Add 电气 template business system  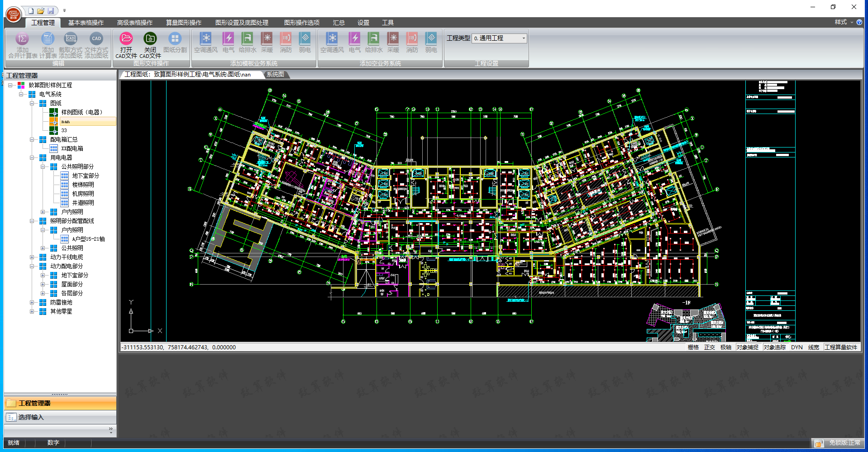coord(229,42)
